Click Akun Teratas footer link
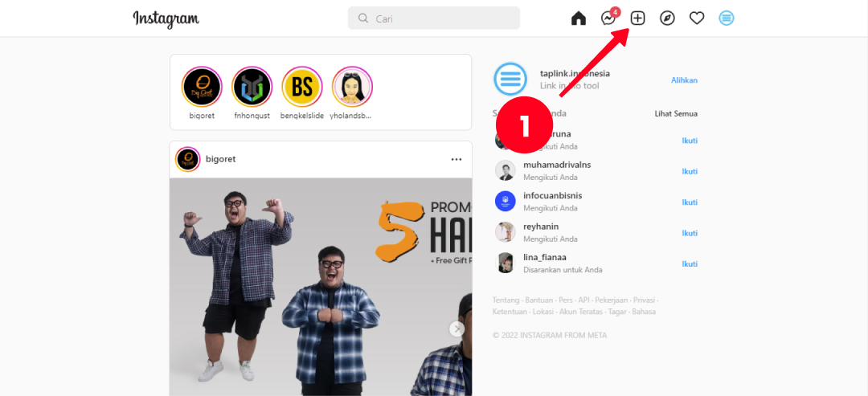The height and width of the screenshot is (396, 868). coord(581,312)
